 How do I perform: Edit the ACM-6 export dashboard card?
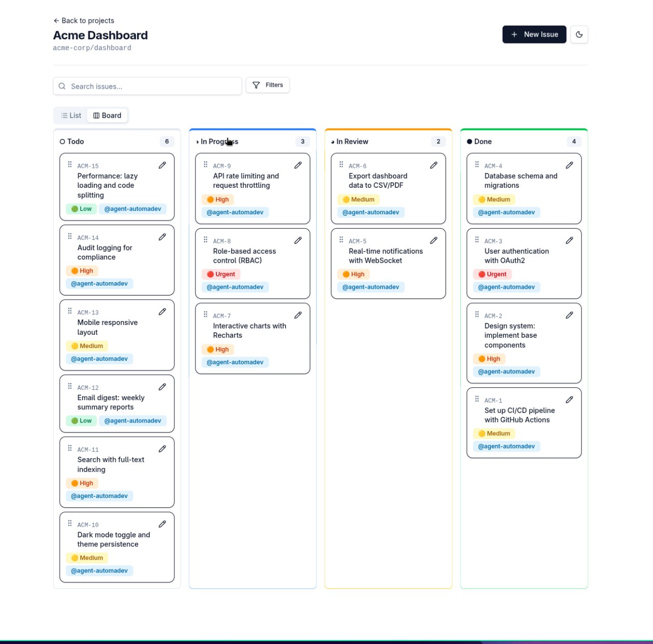(x=434, y=165)
